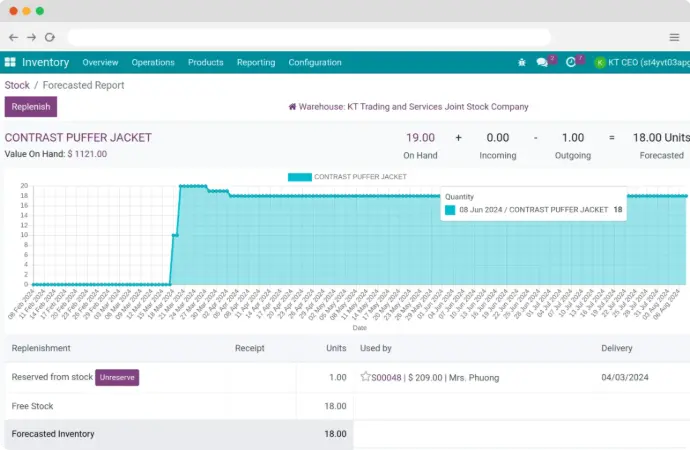Open the conversations chat bubble icon
Image resolution: width=690 pixels, height=450 pixels.
pos(543,62)
